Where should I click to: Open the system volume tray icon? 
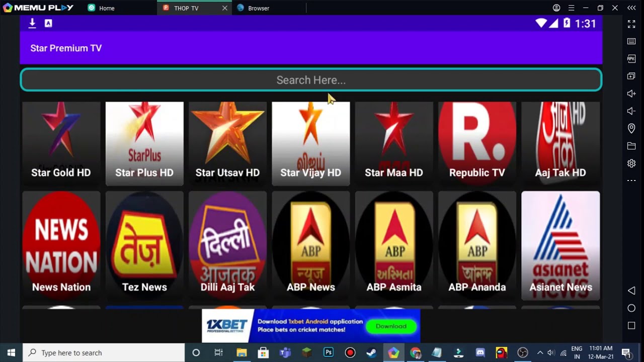[x=551, y=352]
